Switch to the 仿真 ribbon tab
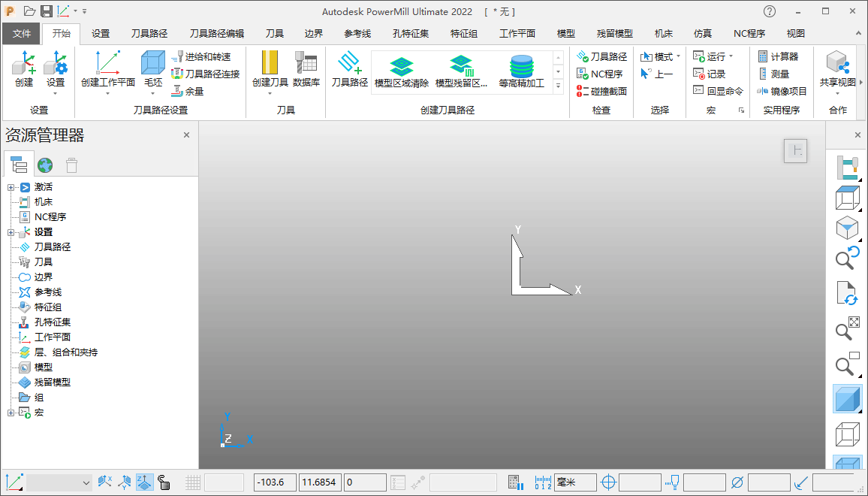The width and height of the screenshot is (868, 496). 703,33
